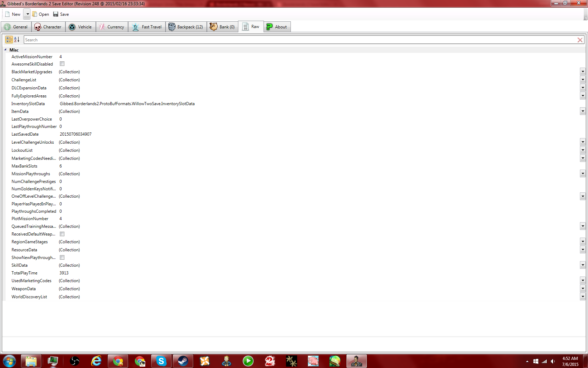This screenshot has height=368, width=588.
Task: Collapse the Misc category section
Action: click(6, 50)
